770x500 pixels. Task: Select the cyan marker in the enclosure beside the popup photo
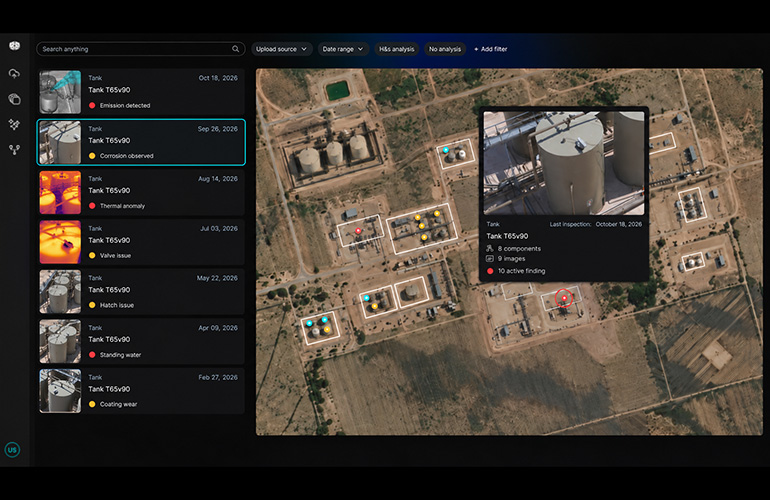446,150
